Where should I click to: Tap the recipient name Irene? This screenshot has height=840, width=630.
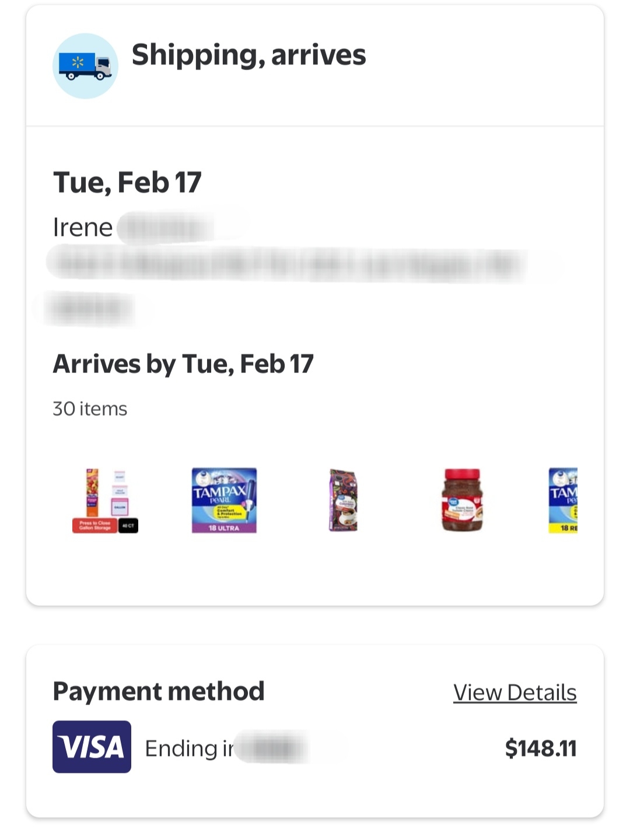[83, 227]
